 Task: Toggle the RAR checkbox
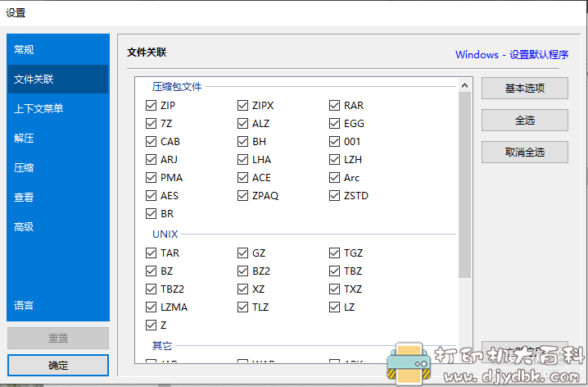pos(334,106)
